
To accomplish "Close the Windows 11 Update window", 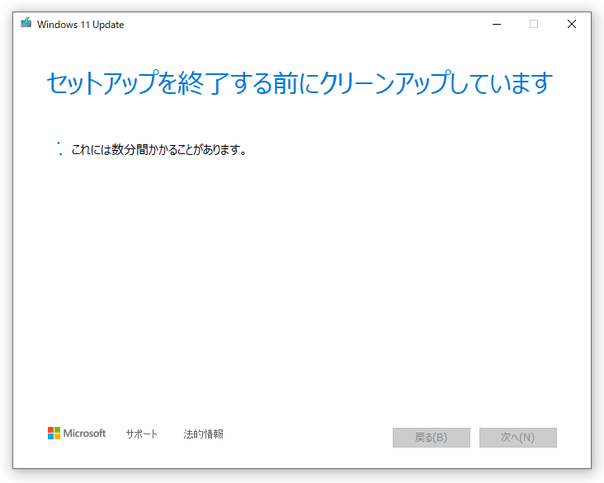I will (572, 24).
